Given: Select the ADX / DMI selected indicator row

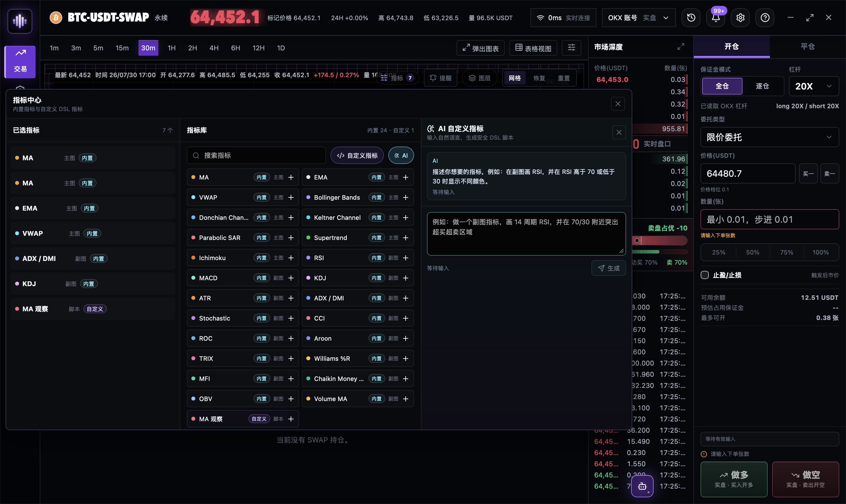Looking at the screenshot, I should 93,258.
